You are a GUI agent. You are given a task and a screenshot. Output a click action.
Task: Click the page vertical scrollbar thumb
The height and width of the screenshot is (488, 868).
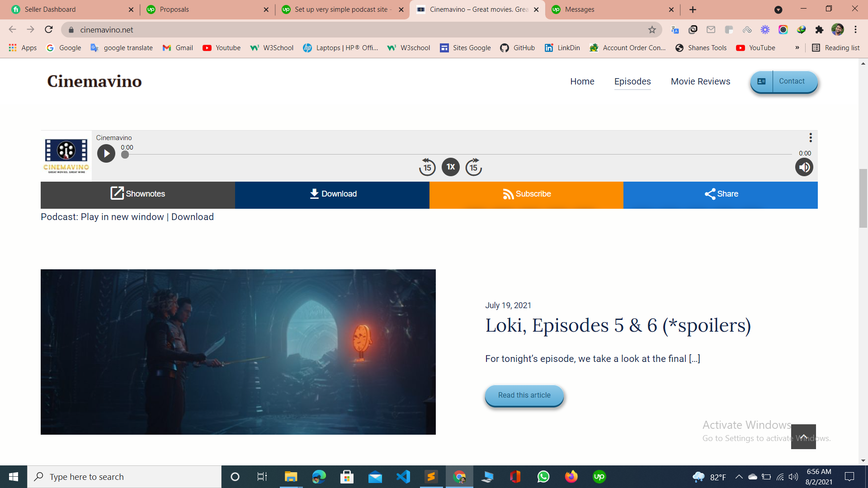(863, 198)
